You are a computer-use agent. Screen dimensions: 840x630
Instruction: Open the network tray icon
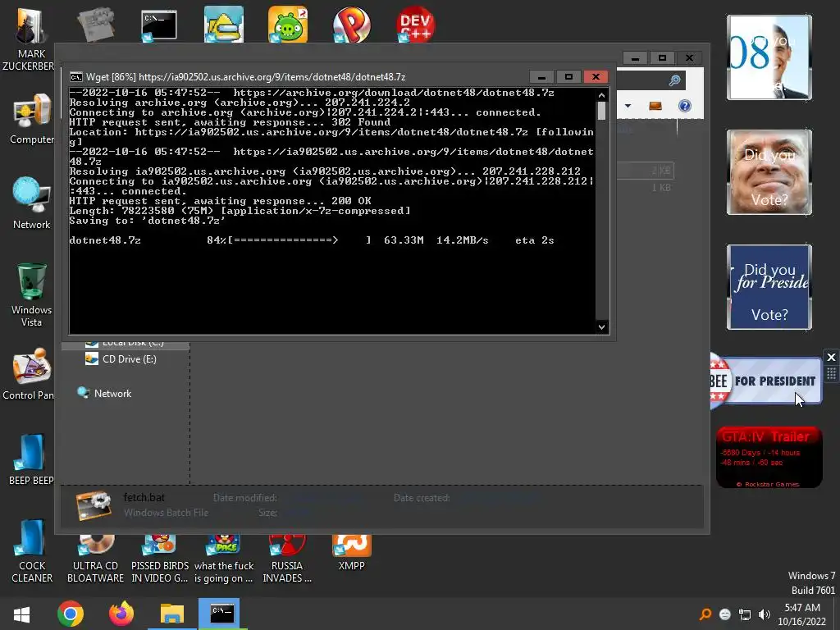[x=745, y=614]
